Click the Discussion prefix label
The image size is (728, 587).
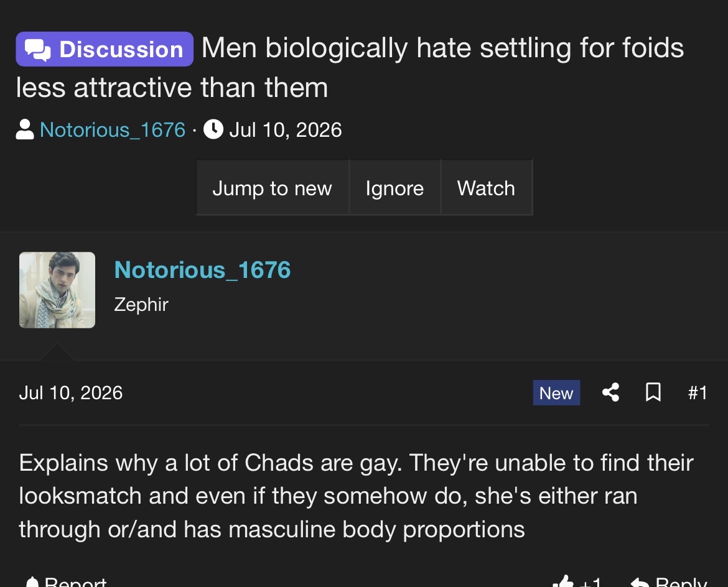click(105, 49)
